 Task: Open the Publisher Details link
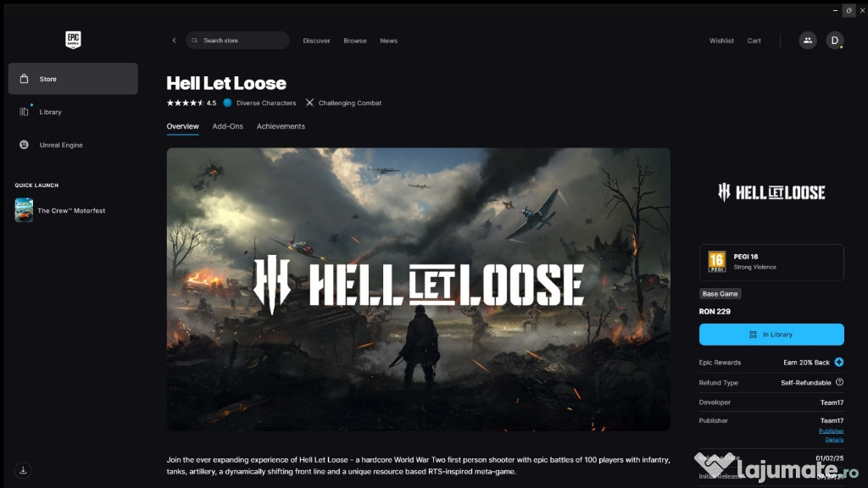pos(832,435)
